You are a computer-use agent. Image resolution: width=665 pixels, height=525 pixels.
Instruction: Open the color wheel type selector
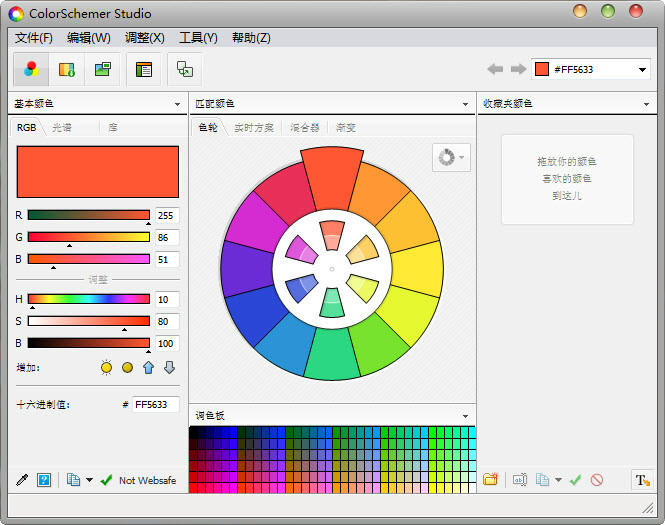coord(451,157)
